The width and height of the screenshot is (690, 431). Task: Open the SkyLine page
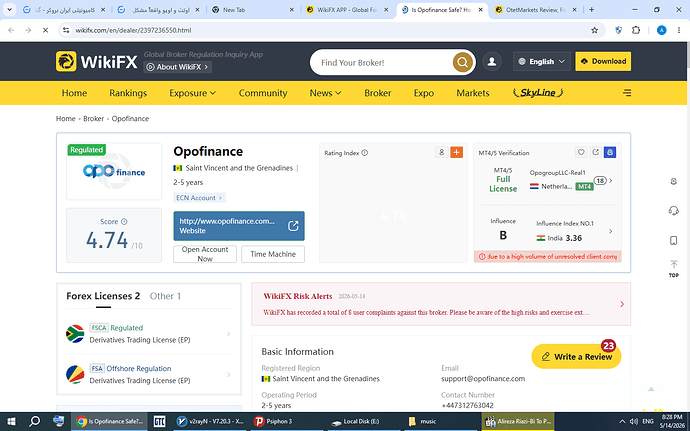(538, 92)
